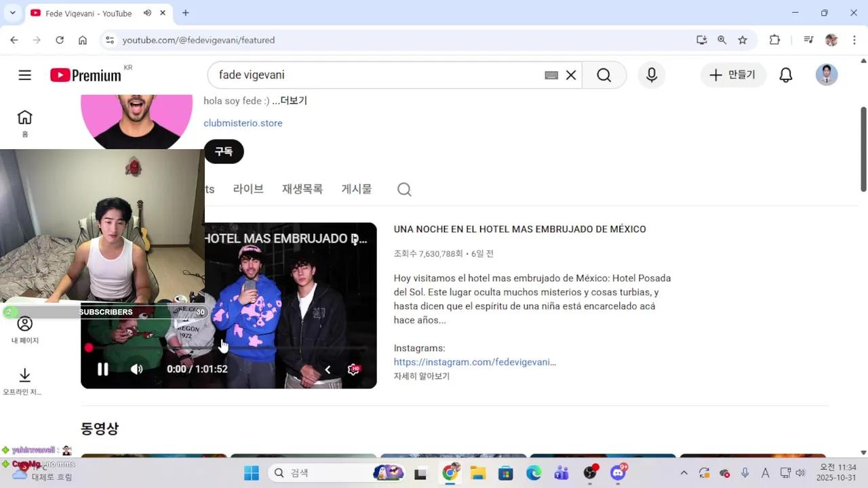
Task: Seek along the video progress bar
Action: pyautogui.click(x=229, y=348)
